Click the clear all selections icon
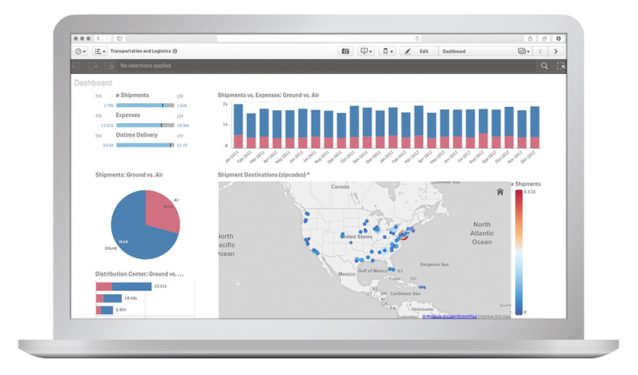This screenshot has height=375, width=638. (x=110, y=66)
